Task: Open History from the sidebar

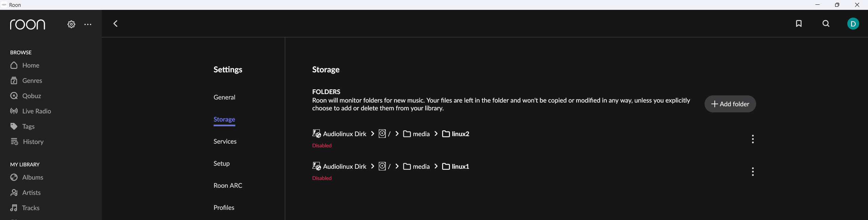Action: (x=33, y=142)
